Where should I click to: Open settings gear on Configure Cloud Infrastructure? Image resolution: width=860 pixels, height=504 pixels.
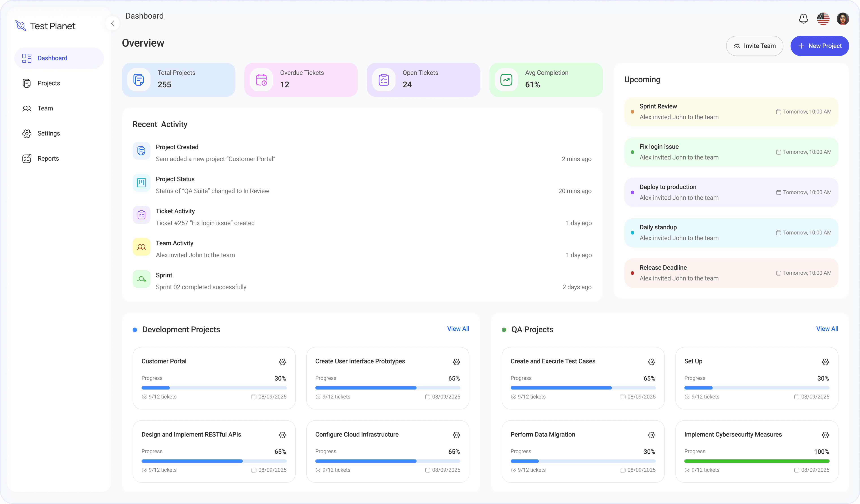click(x=456, y=435)
